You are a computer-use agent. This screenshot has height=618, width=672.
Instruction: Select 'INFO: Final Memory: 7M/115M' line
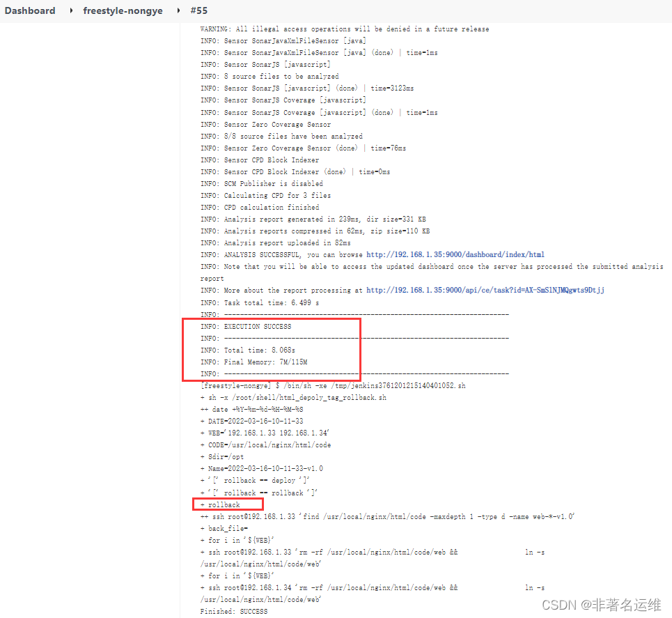click(x=253, y=362)
